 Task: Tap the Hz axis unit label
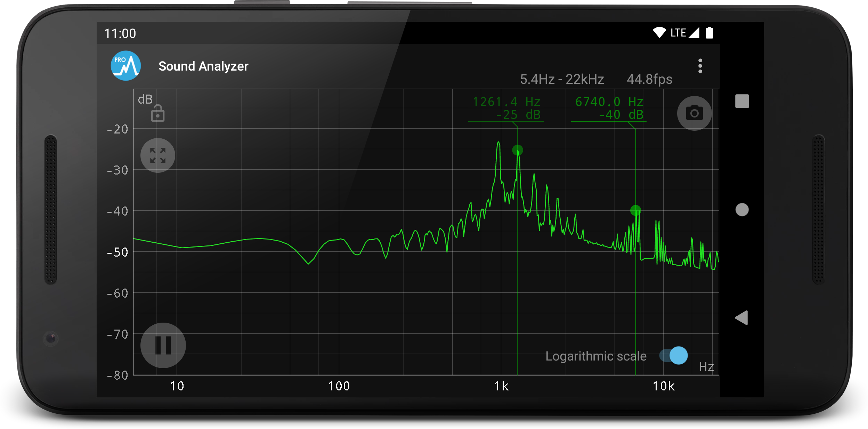pyautogui.click(x=706, y=367)
